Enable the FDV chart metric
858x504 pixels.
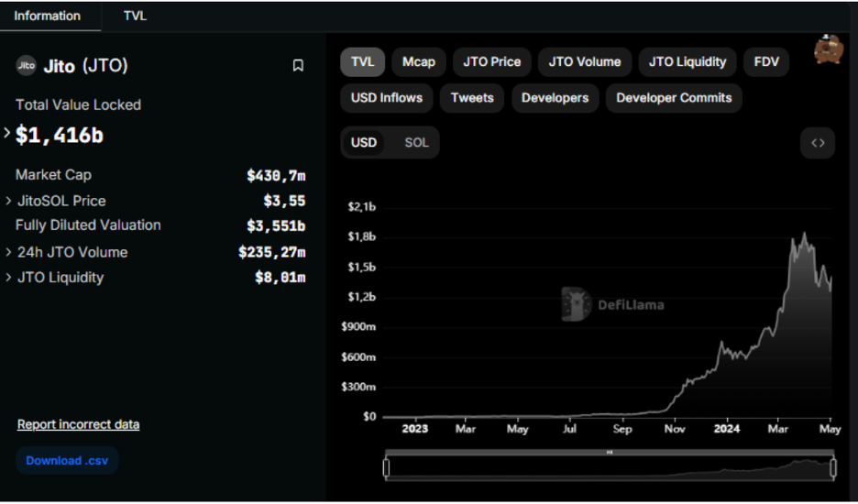(x=766, y=61)
